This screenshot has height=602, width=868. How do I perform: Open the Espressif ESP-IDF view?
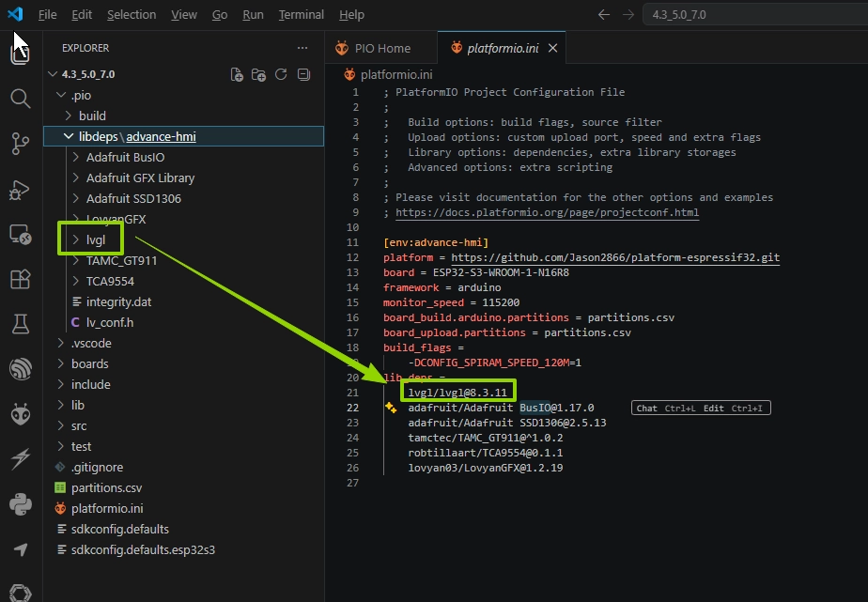tap(21, 369)
